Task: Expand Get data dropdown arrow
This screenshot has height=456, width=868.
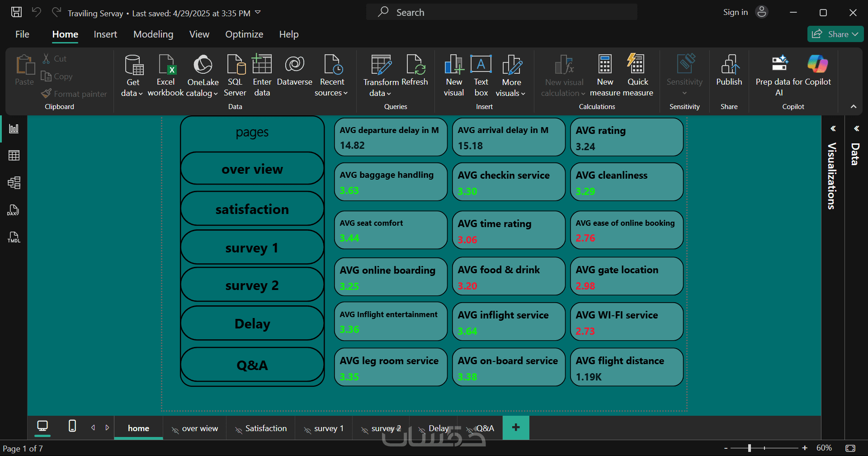Action: click(x=141, y=94)
